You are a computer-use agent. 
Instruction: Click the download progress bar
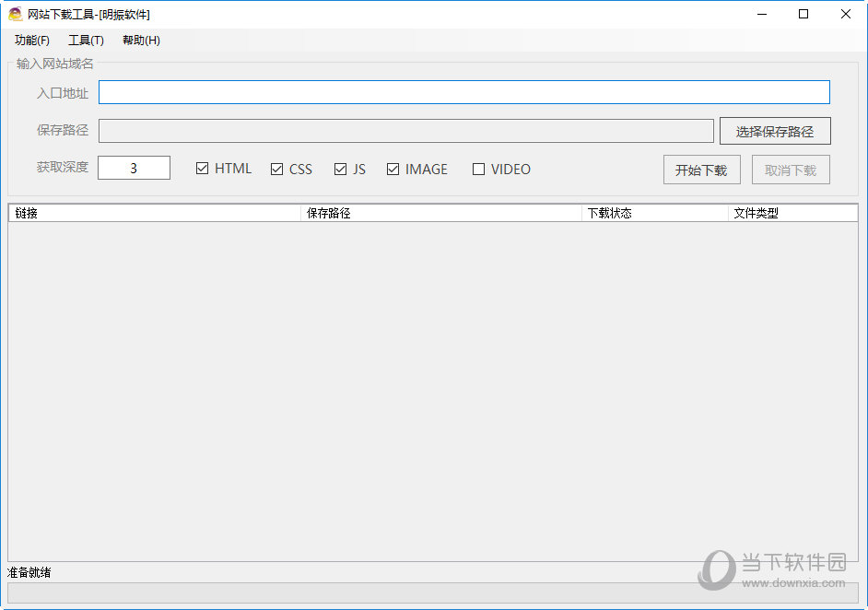(433, 592)
